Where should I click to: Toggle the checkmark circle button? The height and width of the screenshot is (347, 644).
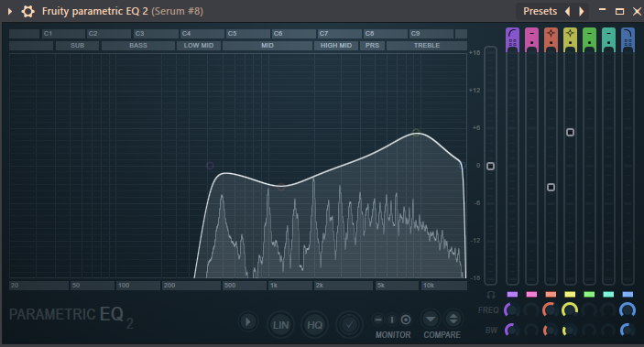pyautogui.click(x=349, y=325)
